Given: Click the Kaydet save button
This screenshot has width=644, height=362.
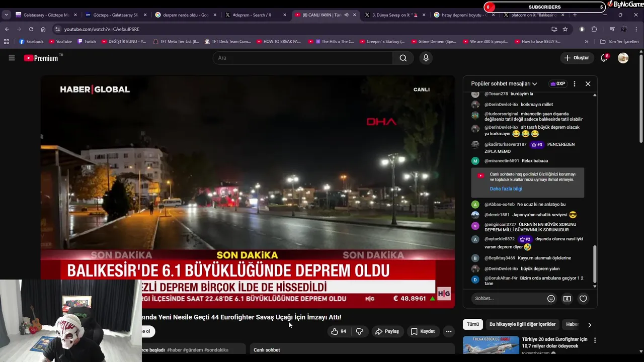Looking at the screenshot, I should pos(423,331).
